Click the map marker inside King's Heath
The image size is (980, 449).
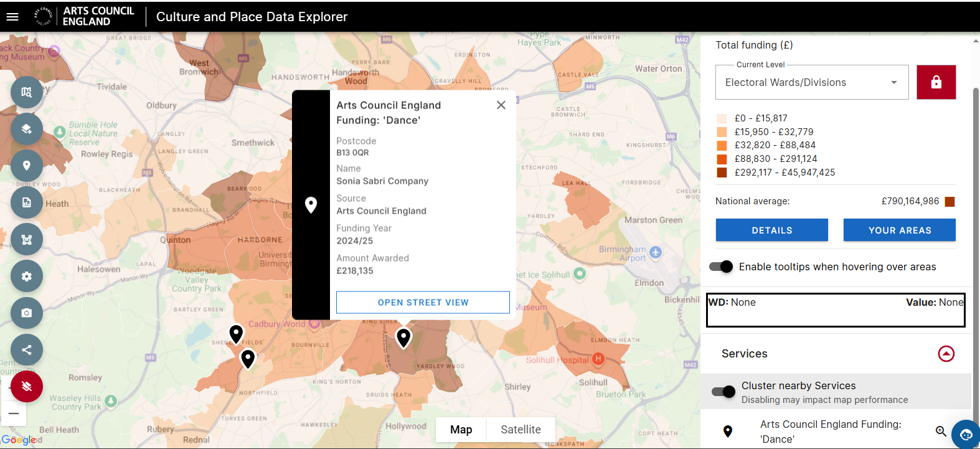tap(404, 338)
